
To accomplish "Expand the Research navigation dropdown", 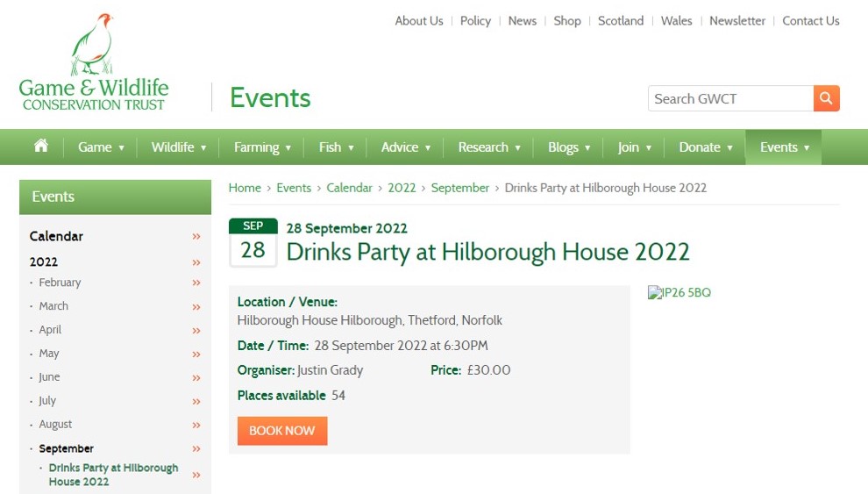I will (x=488, y=147).
